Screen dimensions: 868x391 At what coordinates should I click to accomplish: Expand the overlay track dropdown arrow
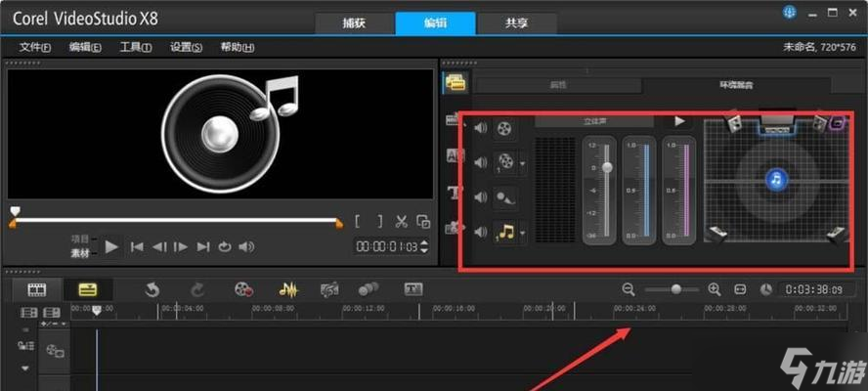coord(523,163)
